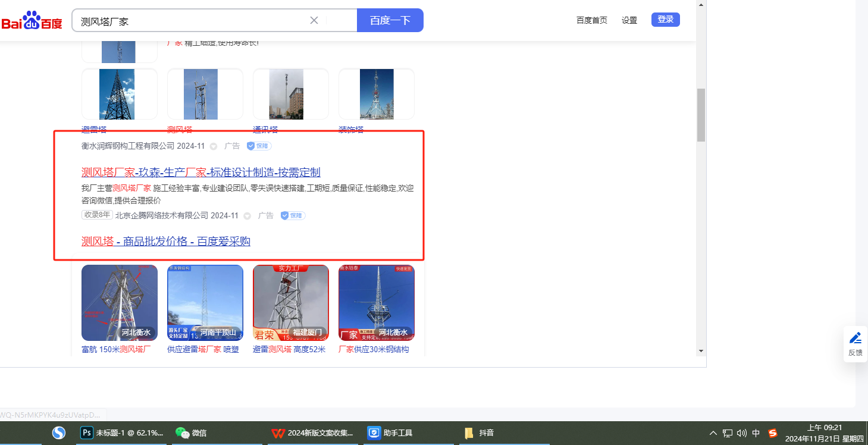This screenshot has width=868, height=445.
Task: Clear the search box with the X icon
Action: coord(314,20)
